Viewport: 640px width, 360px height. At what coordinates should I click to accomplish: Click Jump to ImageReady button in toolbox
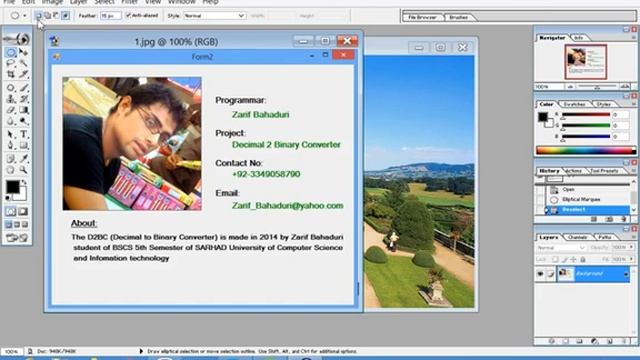click(17, 238)
